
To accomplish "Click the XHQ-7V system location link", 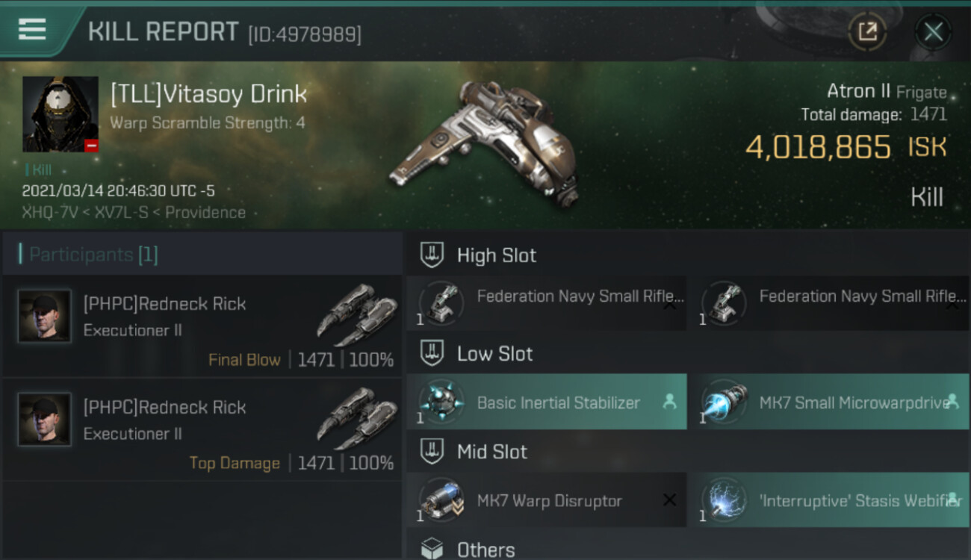I will tap(48, 212).
